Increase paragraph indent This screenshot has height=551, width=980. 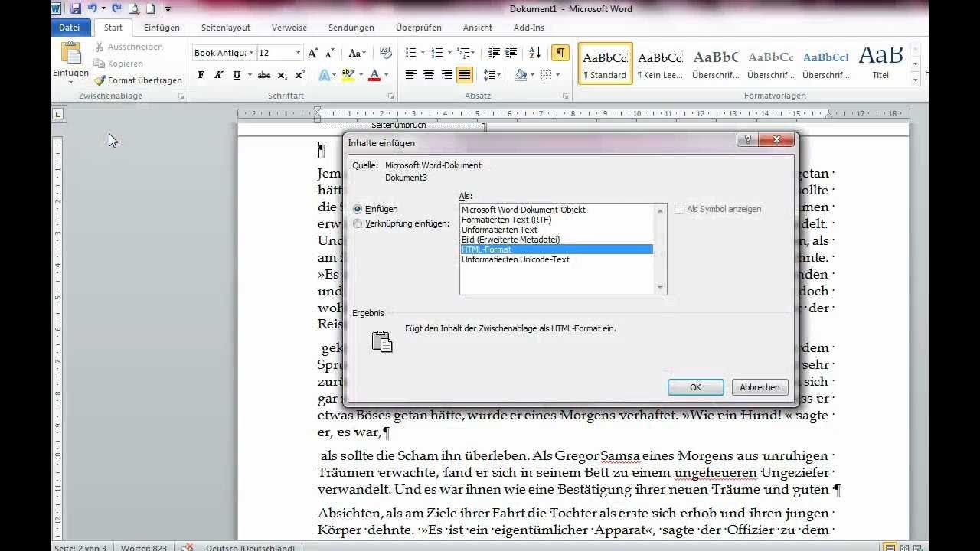tap(511, 53)
